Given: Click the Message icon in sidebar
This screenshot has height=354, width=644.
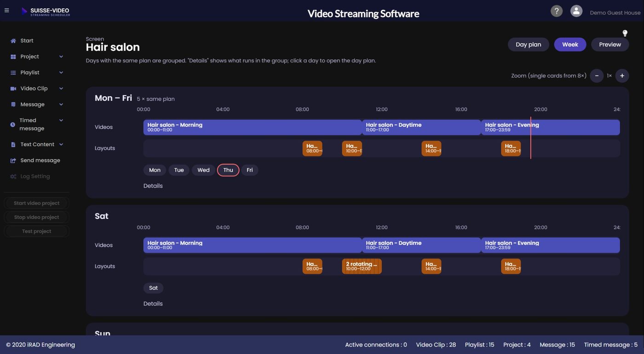Looking at the screenshot, I should tap(13, 104).
